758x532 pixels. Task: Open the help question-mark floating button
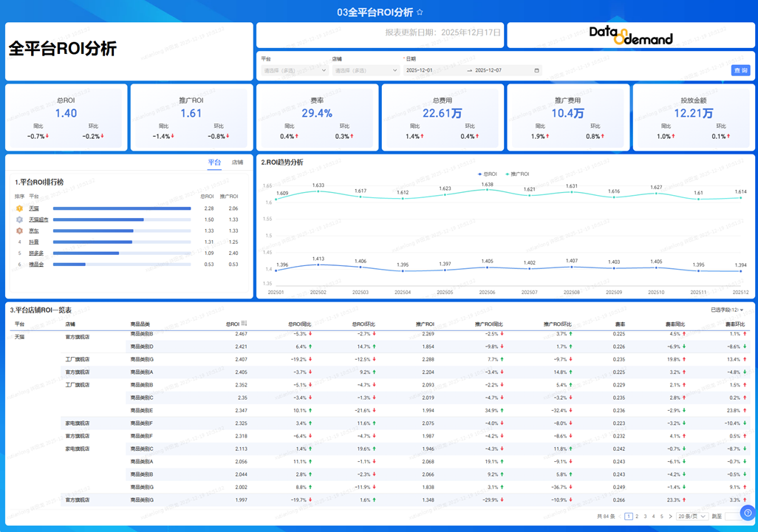click(x=747, y=513)
